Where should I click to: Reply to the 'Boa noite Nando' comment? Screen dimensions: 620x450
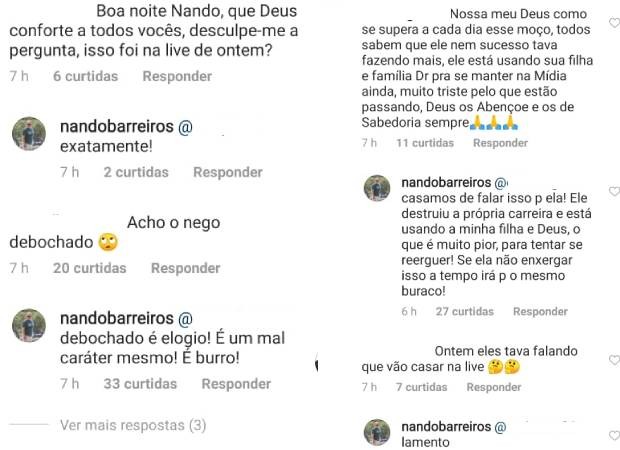[x=177, y=76]
